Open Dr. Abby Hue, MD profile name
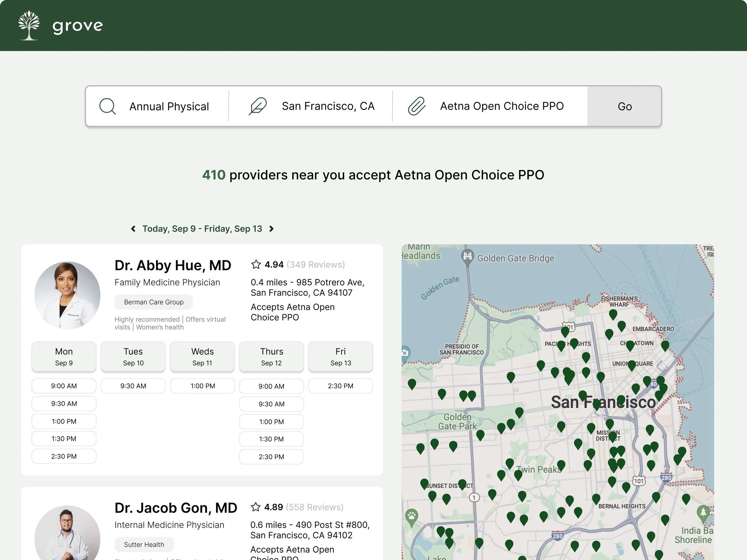This screenshot has width=747, height=560. pyautogui.click(x=173, y=265)
